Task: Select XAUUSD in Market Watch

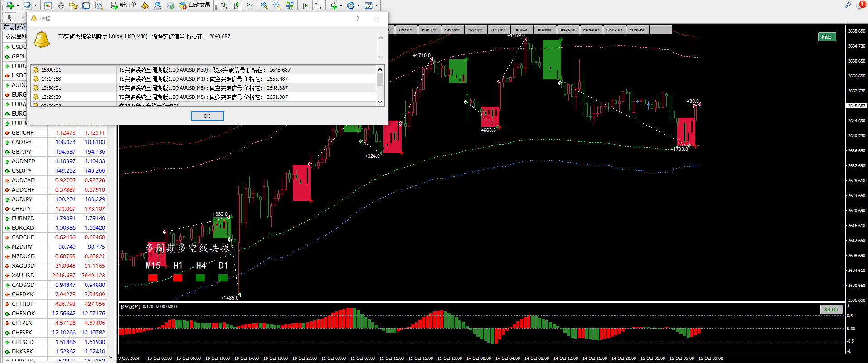Action: point(55,276)
